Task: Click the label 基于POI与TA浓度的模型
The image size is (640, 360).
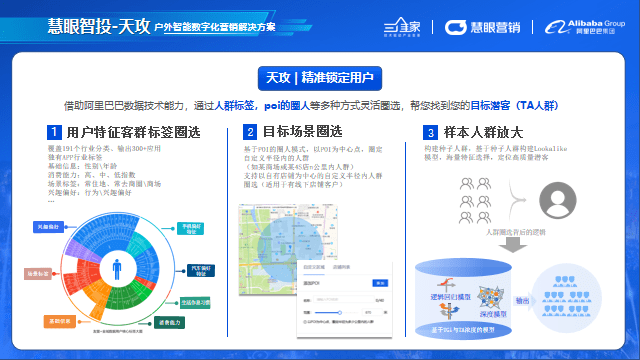Action: pyautogui.click(x=463, y=329)
